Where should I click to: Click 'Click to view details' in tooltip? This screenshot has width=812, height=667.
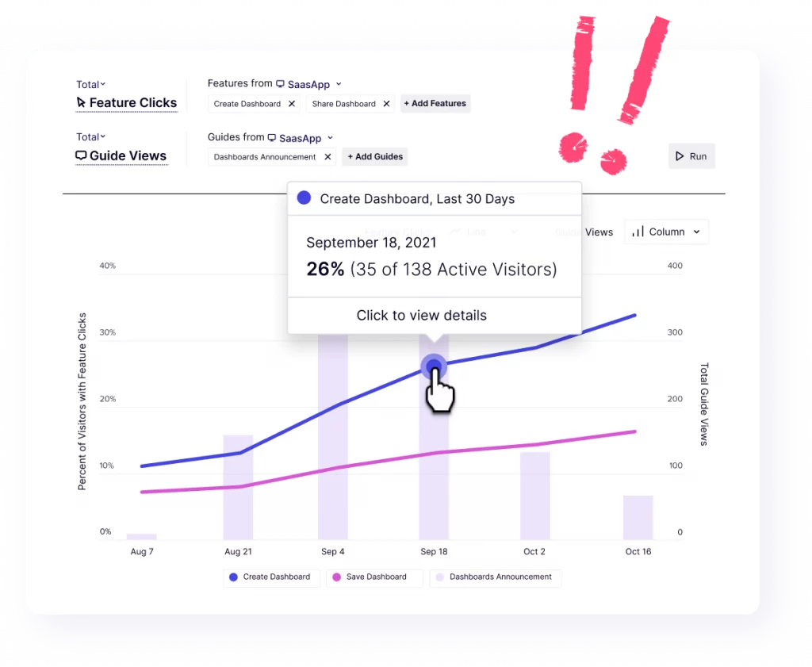coord(422,316)
